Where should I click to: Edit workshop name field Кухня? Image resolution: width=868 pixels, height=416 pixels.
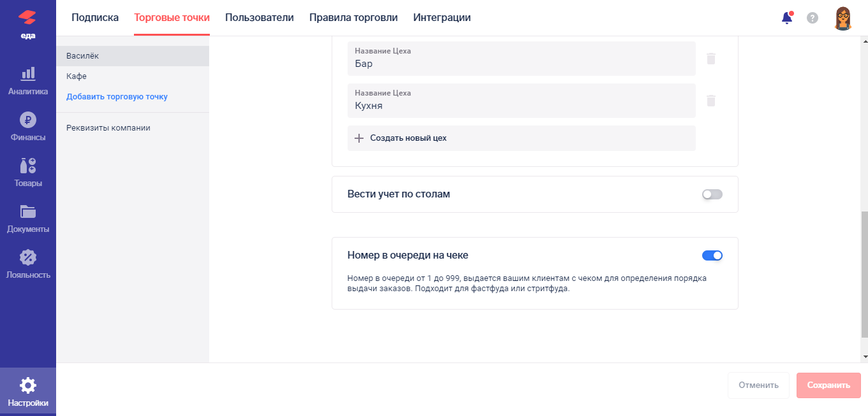click(522, 101)
